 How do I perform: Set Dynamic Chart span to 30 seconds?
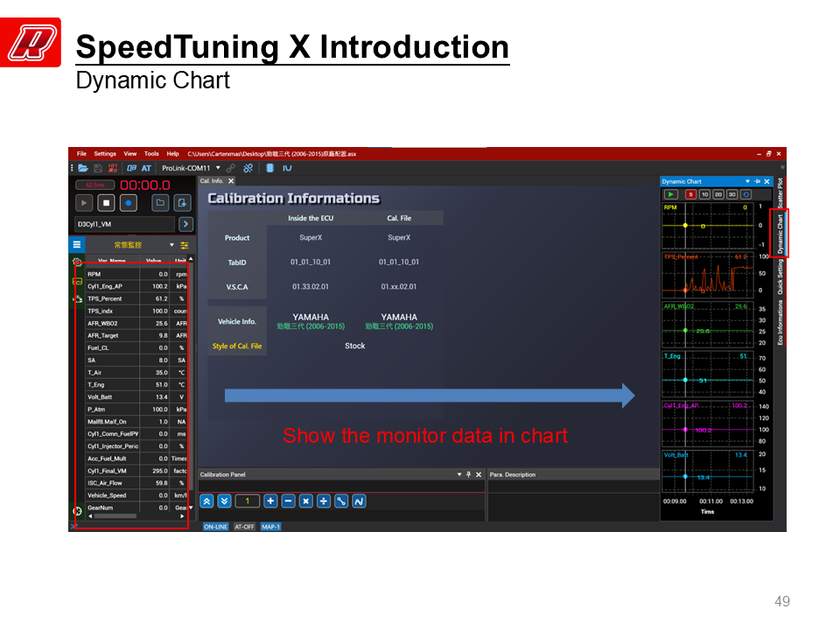(731, 194)
